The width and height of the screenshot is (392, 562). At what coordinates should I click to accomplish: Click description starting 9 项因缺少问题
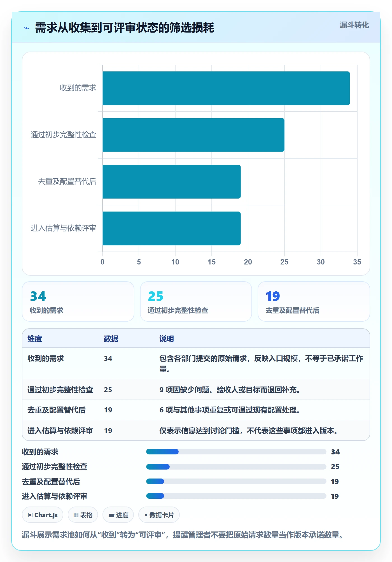[230, 390]
